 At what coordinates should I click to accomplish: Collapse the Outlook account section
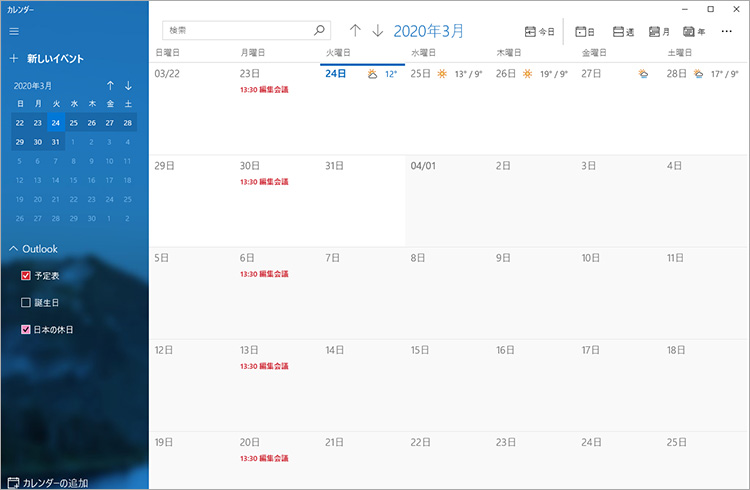point(13,249)
